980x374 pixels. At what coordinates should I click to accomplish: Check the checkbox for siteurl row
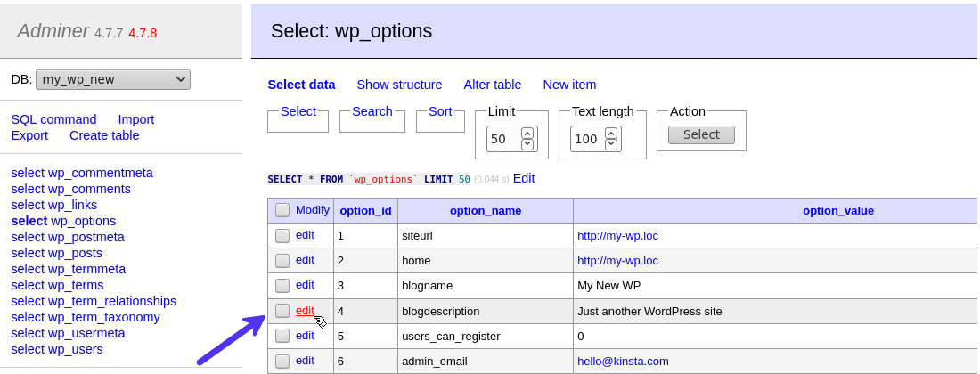(x=282, y=236)
